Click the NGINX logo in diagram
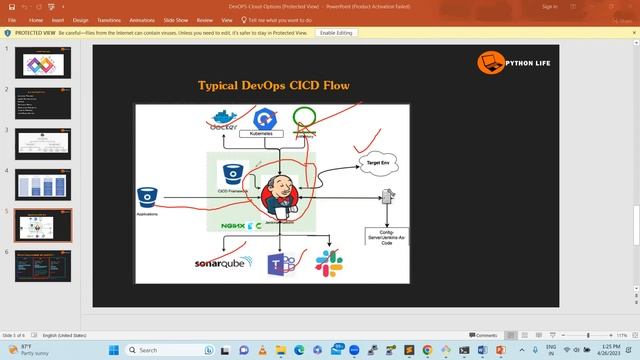Screen dimensions: 640x360 [x=233, y=226]
